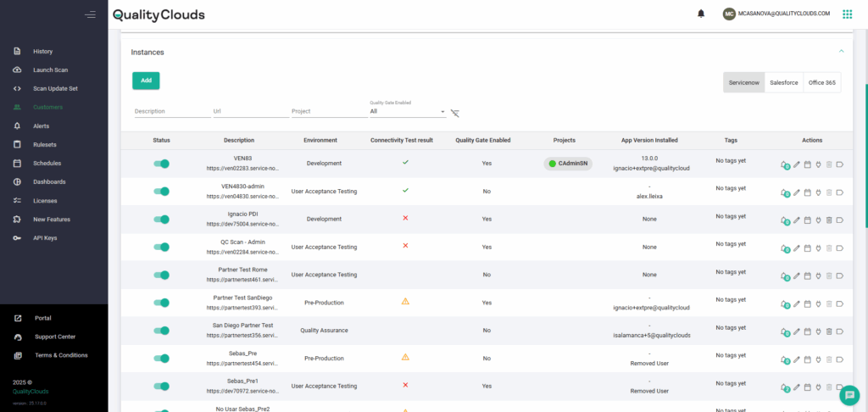Open alerts bell for VEN83 instance
The image size is (868, 412).
pyautogui.click(x=783, y=164)
